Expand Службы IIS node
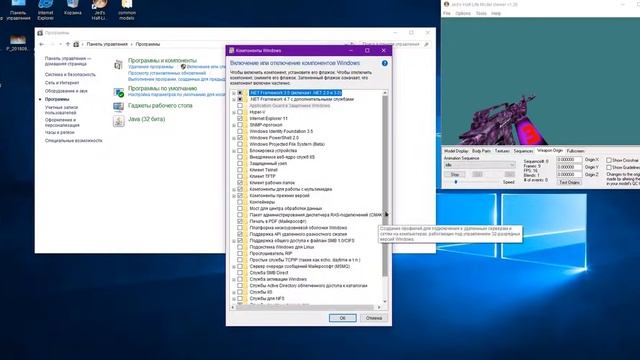The height and width of the screenshot is (360, 640). tap(234, 292)
